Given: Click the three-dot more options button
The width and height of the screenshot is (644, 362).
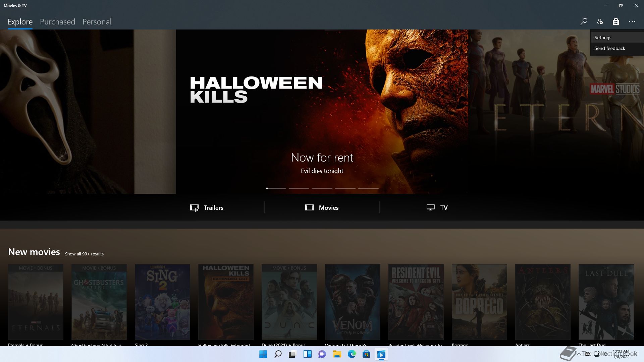Looking at the screenshot, I should pos(632,22).
